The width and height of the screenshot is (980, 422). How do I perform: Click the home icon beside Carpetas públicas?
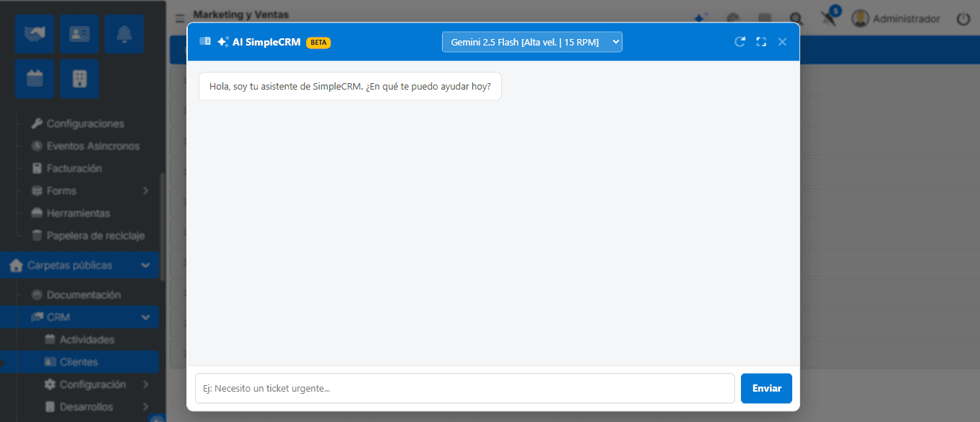(16, 265)
